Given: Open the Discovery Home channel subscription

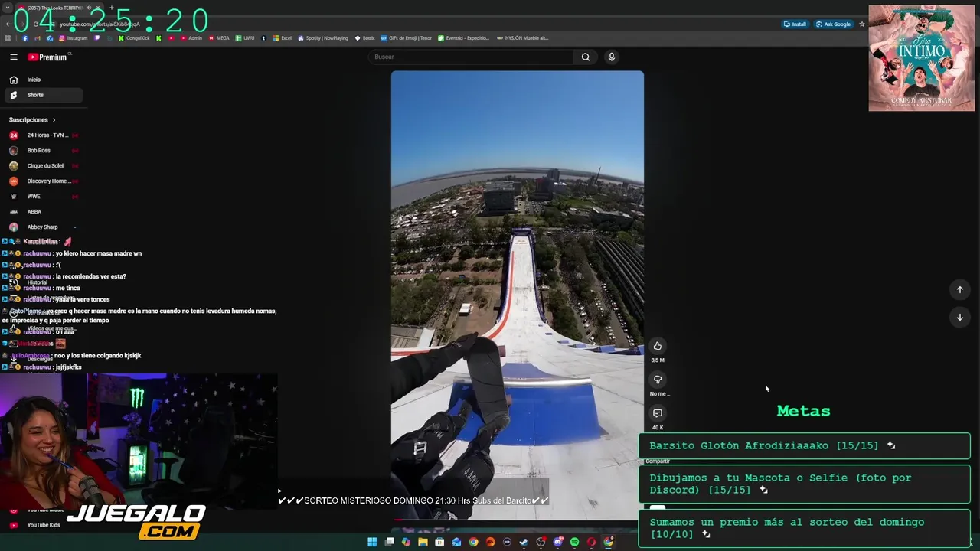Looking at the screenshot, I should tap(43, 181).
